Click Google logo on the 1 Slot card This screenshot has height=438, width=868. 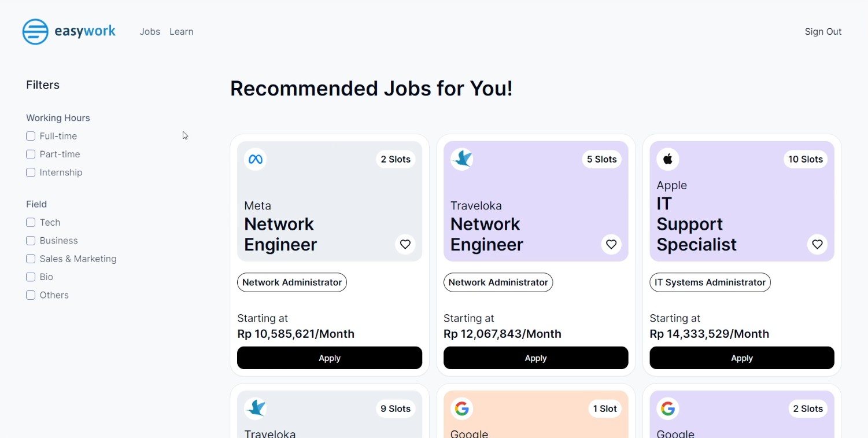(461, 409)
